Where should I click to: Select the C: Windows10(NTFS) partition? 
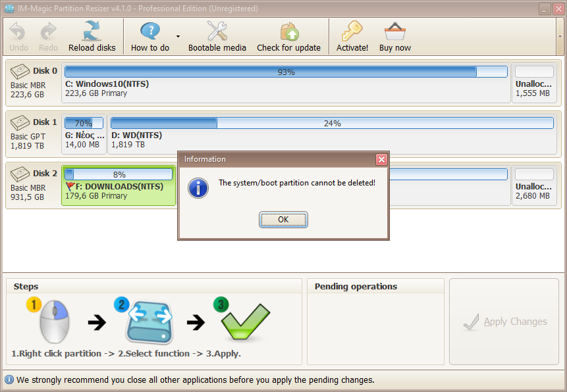286,83
